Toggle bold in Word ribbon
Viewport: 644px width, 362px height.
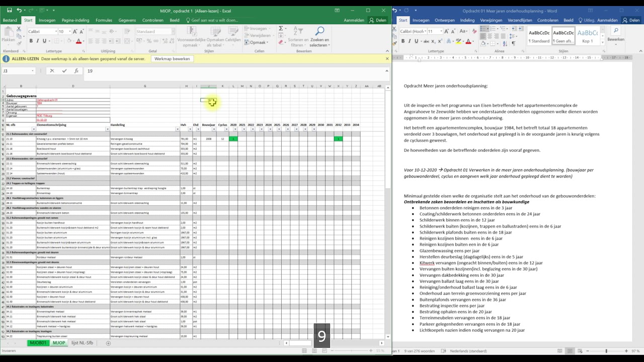403,41
